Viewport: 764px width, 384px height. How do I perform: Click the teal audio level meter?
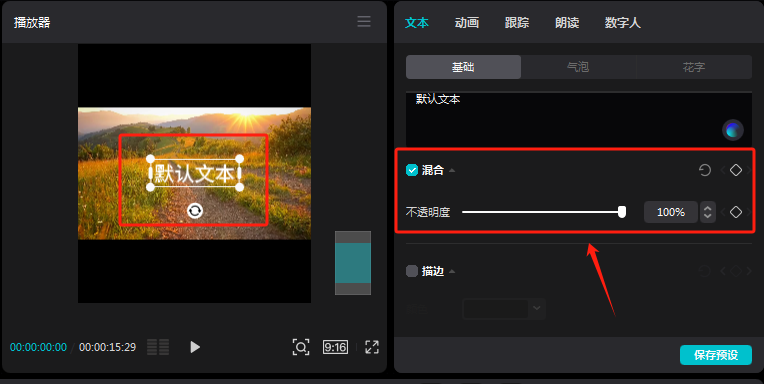[353, 263]
